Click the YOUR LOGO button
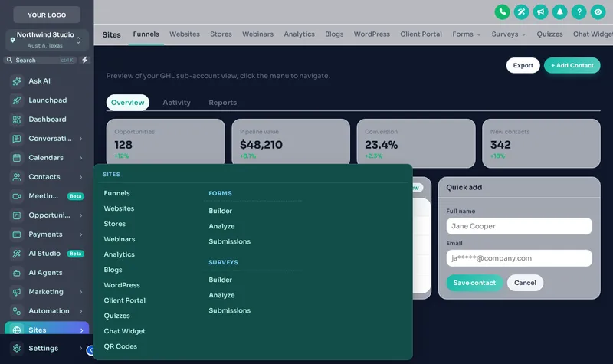The width and height of the screenshot is (613, 364). click(x=47, y=15)
